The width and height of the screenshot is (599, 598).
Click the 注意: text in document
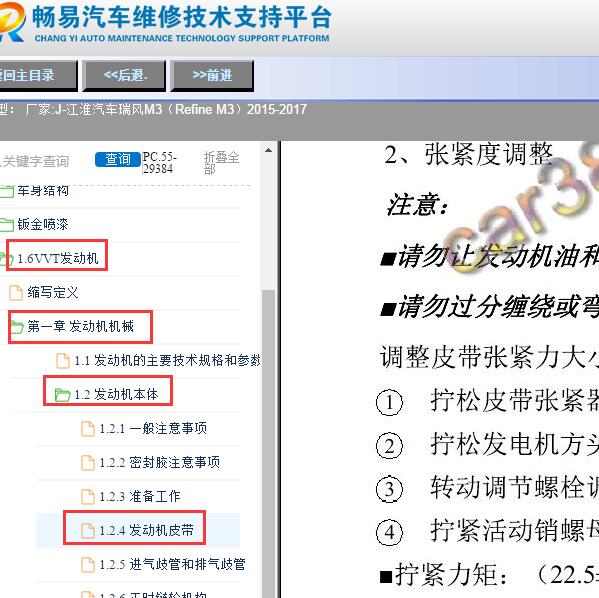click(417, 205)
